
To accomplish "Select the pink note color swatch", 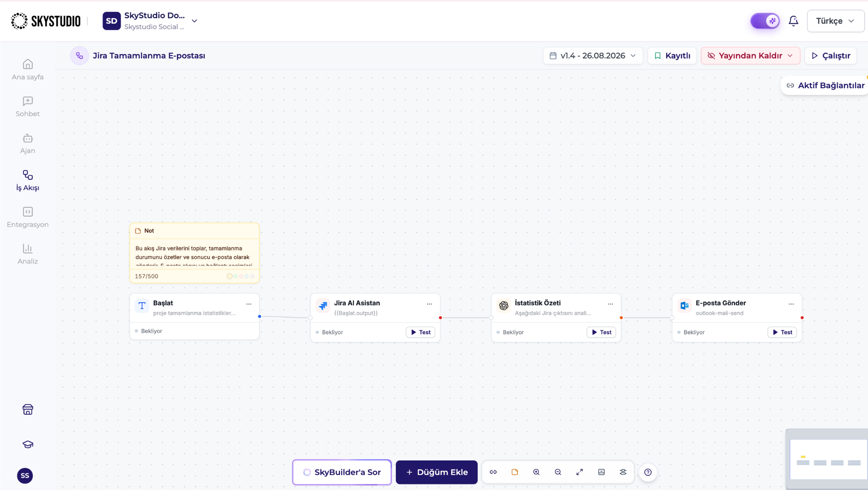I will click(241, 276).
